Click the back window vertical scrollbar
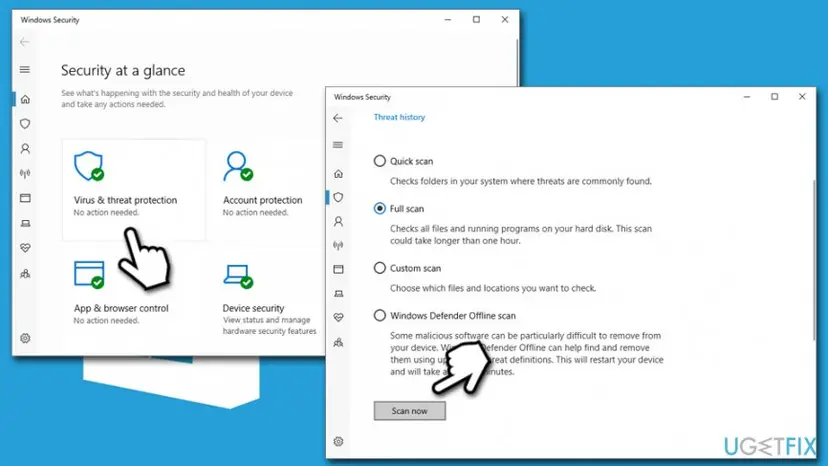 click(516, 61)
